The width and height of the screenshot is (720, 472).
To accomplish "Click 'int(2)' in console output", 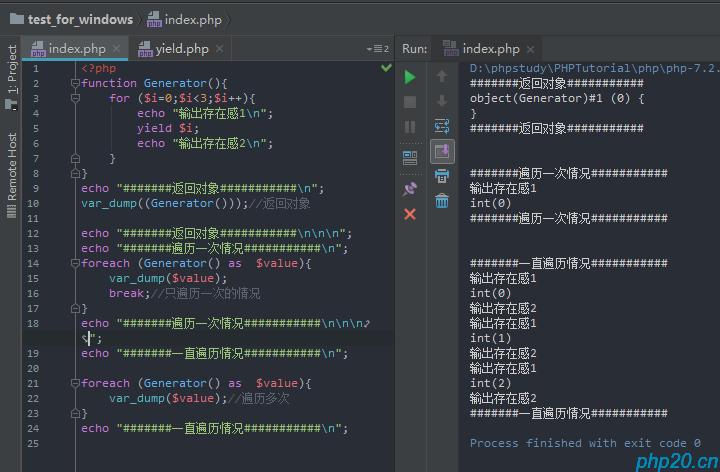I will (x=490, y=383).
